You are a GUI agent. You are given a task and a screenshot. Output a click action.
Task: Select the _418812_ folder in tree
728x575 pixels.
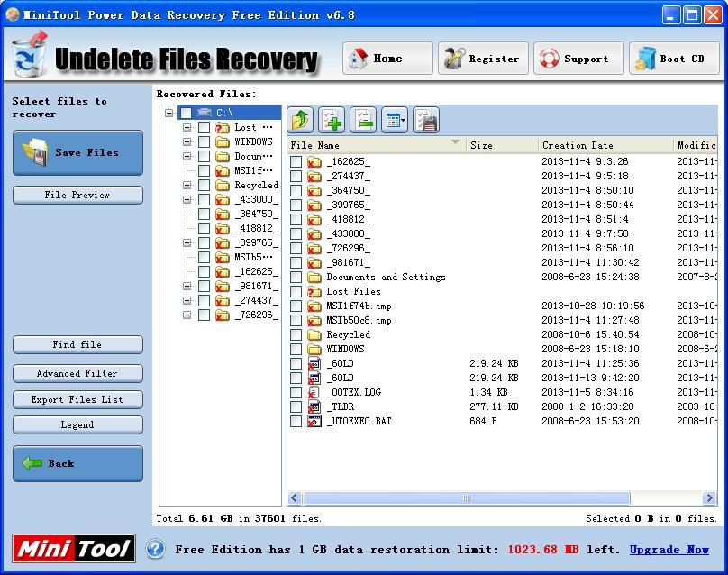pyautogui.click(x=257, y=228)
